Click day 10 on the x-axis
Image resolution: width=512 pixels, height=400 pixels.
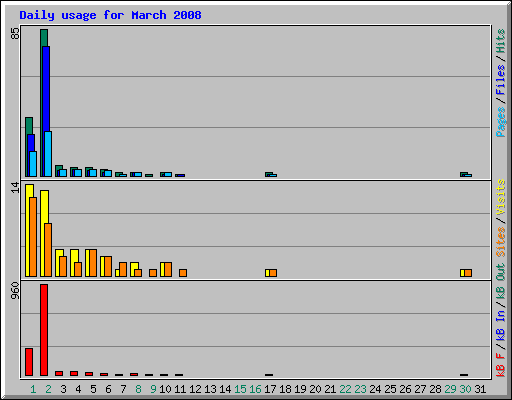click(x=165, y=389)
